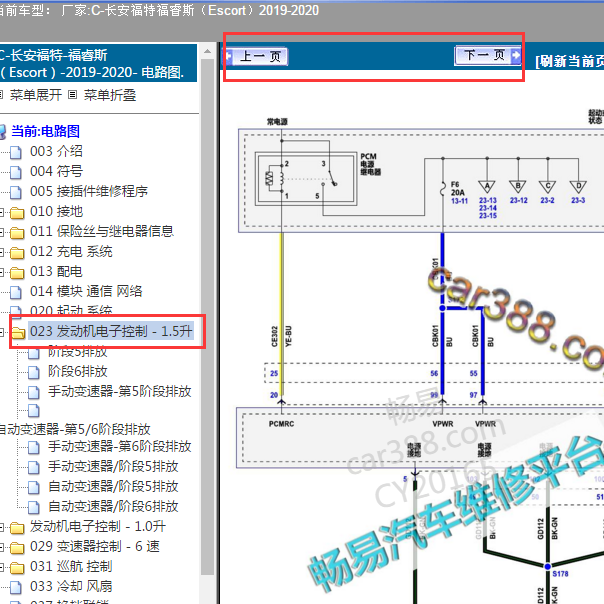Image resolution: width=604 pixels, height=604 pixels.
Task: Open the 033 冷却 风扇 page
Action: pyautogui.click(x=71, y=587)
